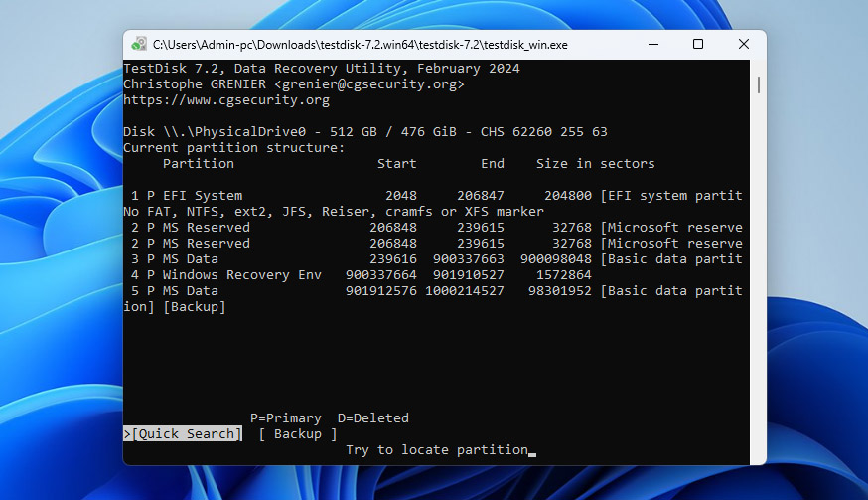This screenshot has height=500, width=868.
Task: Click the 'End' column header
Action: coord(493,164)
